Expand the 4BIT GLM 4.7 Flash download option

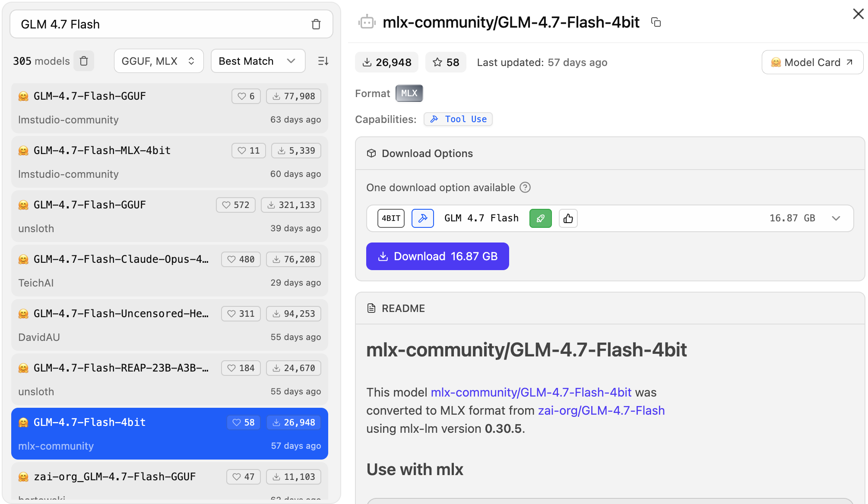coord(836,218)
